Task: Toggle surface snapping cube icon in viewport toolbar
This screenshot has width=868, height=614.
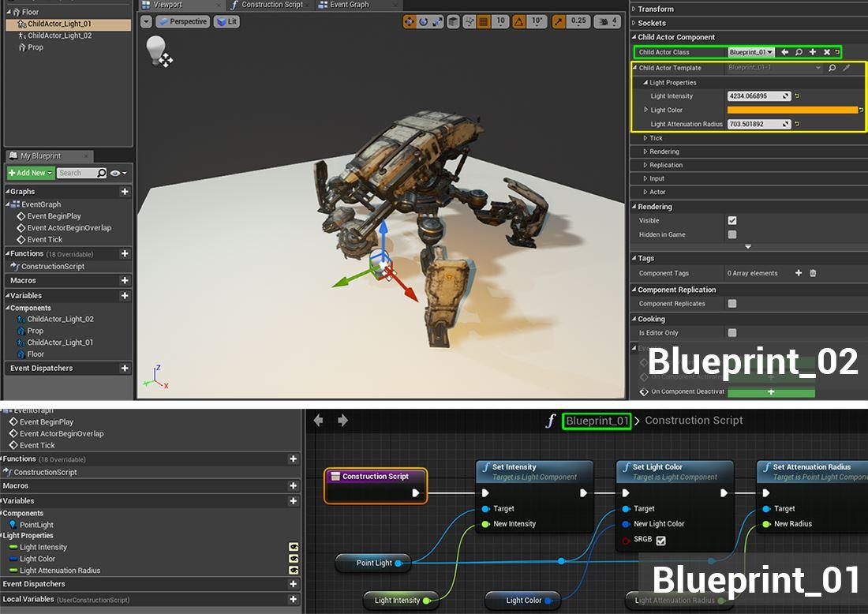Action: pyautogui.click(x=451, y=21)
